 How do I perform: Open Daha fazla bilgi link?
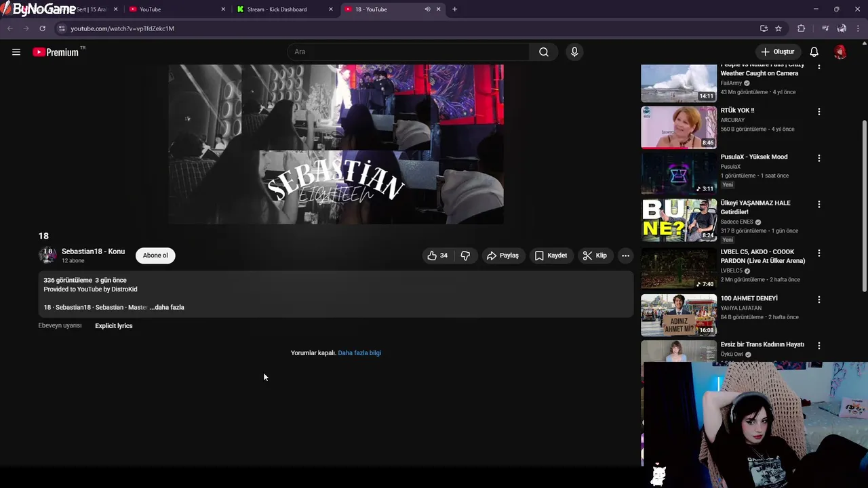(359, 353)
